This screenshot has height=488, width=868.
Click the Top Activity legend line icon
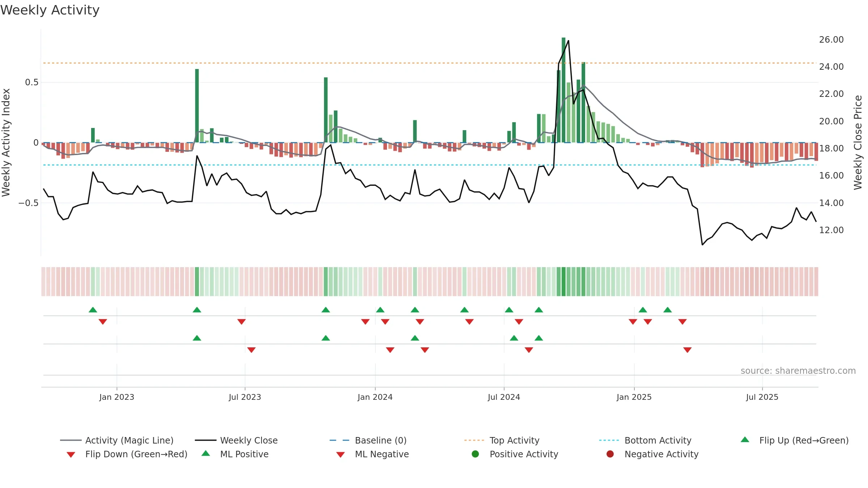point(474,440)
